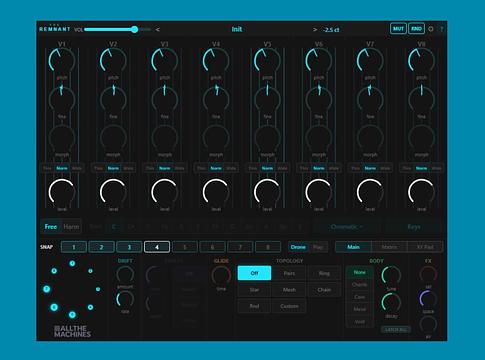Select voice 5 node in the circle
This screenshot has width=485, height=360.
pos(72,314)
